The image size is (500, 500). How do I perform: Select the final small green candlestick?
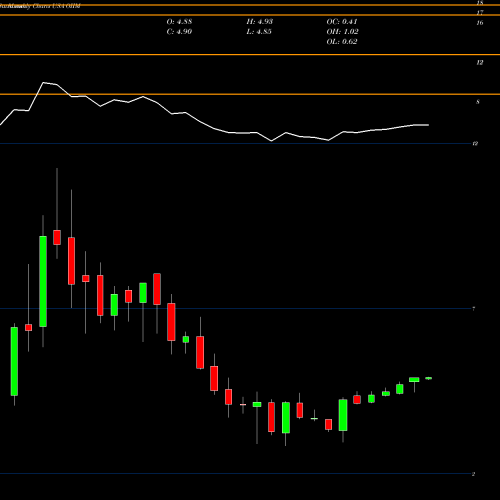428,378
